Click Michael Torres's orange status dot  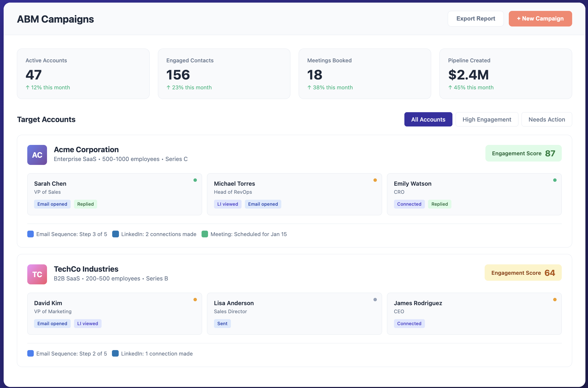click(375, 180)
